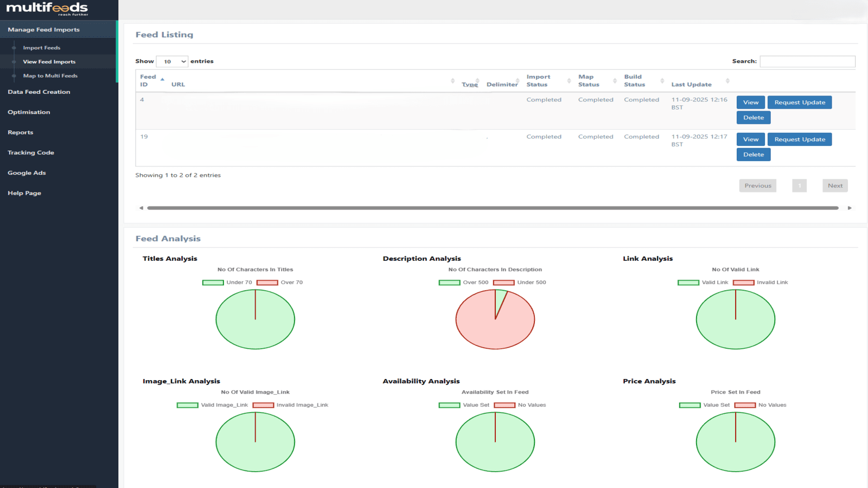Toggle Value Set legend in Price chart
The width and height of the screenshot is (868, 488).
tap(705, 405)
